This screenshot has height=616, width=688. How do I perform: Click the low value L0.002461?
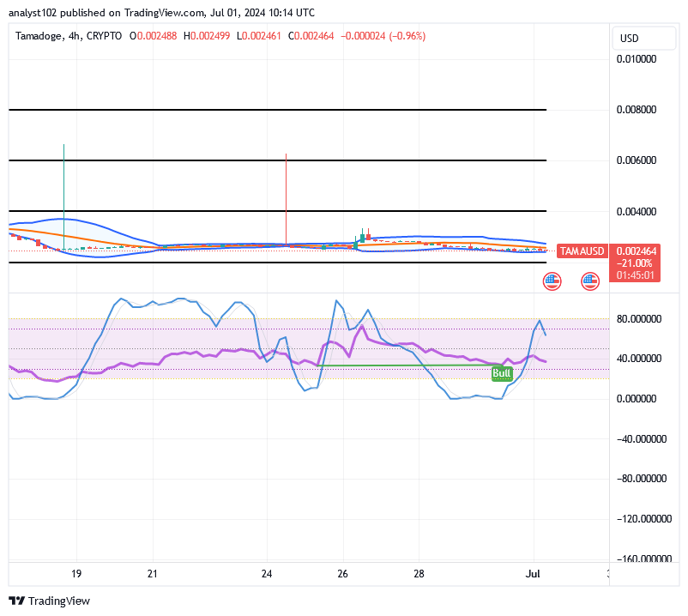tap(259, 36)
